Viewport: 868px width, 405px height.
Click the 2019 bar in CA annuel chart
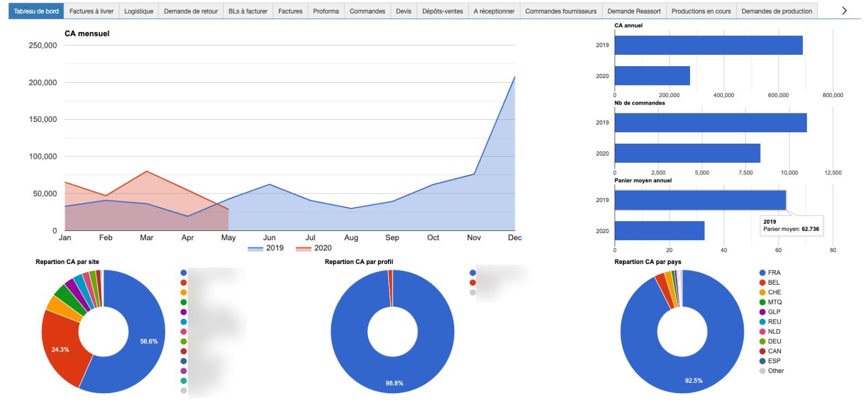tap(709, 45)
